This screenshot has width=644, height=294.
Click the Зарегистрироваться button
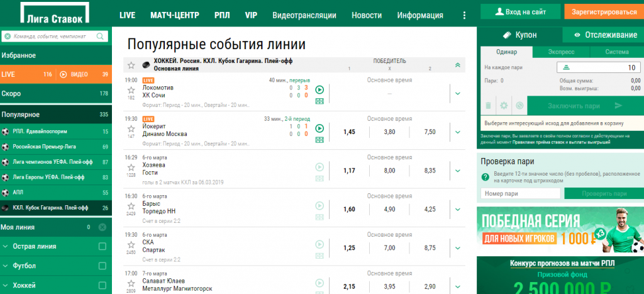[x=604, y=12]
